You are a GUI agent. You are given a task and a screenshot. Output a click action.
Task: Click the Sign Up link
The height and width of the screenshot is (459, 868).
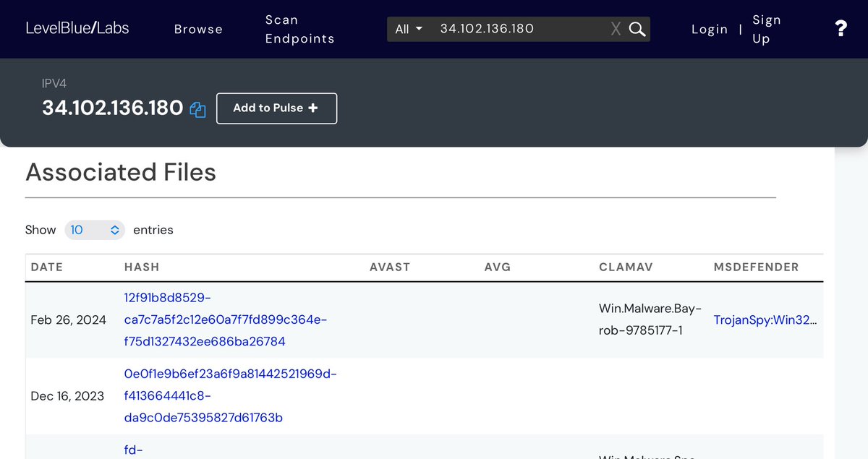(766, 29)
